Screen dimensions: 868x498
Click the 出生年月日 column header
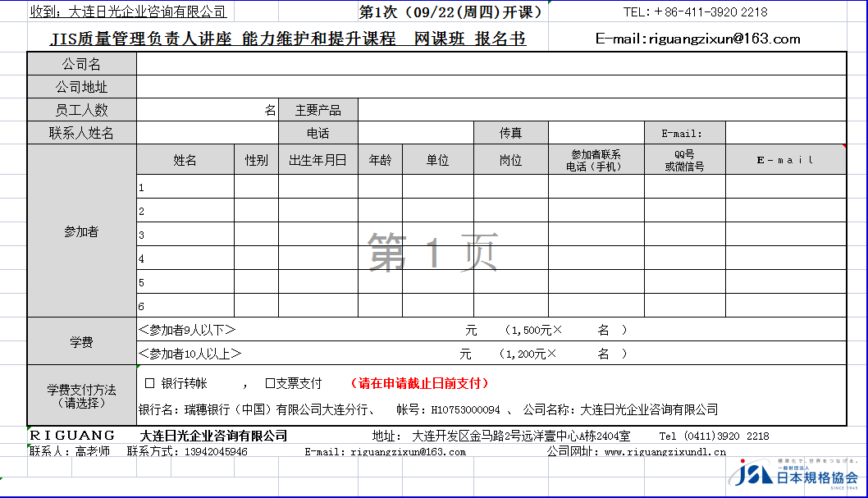pos(318,160)
